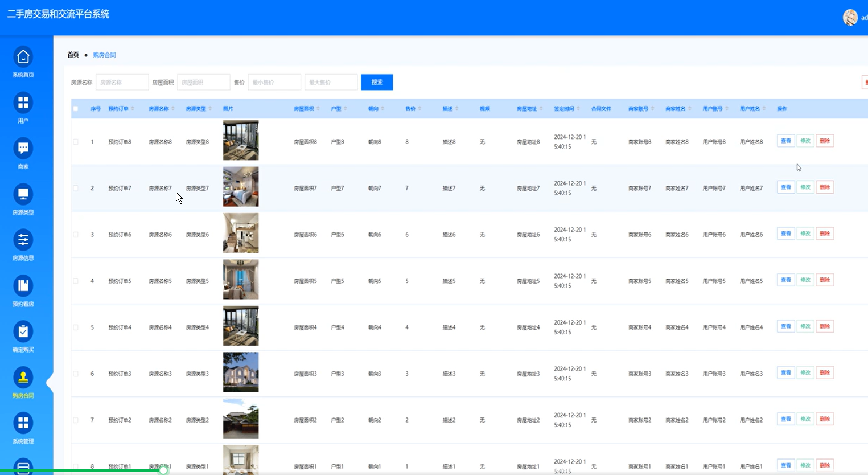The width and height of the screenshot is (868, 475).
Task: Go to 首页 in the breadcrumb
Action: (73, 55)
